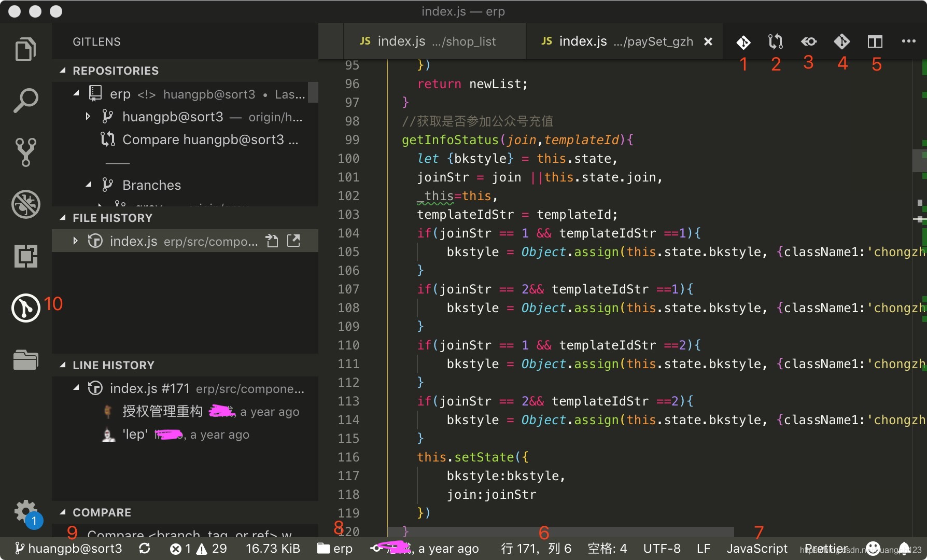Select the 授权管理重构 commit
This screenshot has width=927, height=560.
pyautogui.click(x=185, y=411)
